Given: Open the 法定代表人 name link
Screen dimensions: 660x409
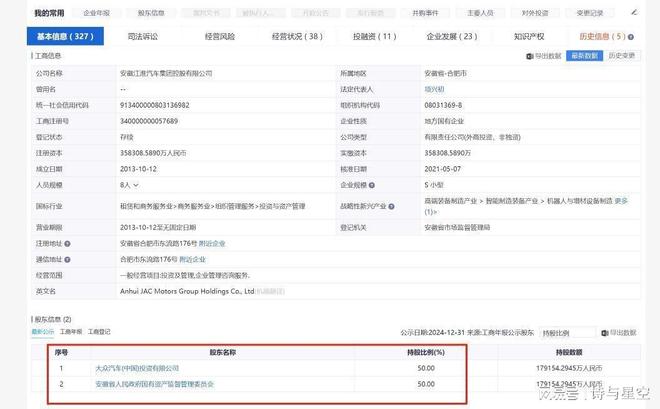Looking at the screenshot, I should (434, 89).
